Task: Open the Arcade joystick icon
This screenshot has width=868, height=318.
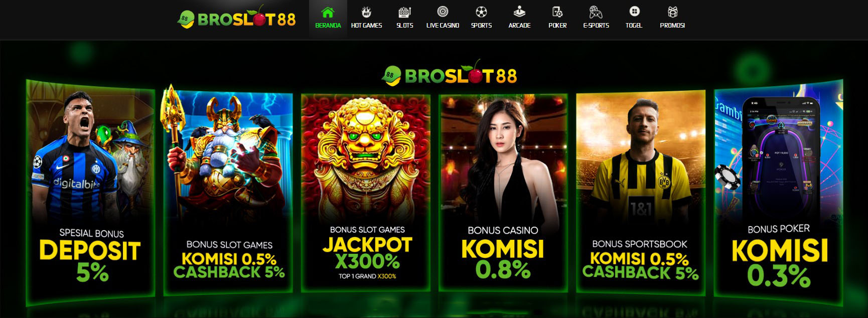Action: click(519, 12)
